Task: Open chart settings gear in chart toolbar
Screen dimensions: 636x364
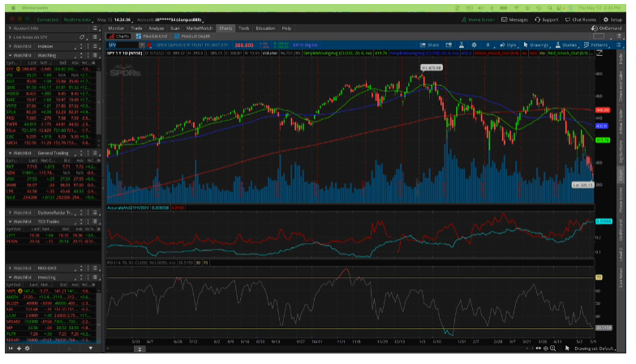Action: [474, 45]
